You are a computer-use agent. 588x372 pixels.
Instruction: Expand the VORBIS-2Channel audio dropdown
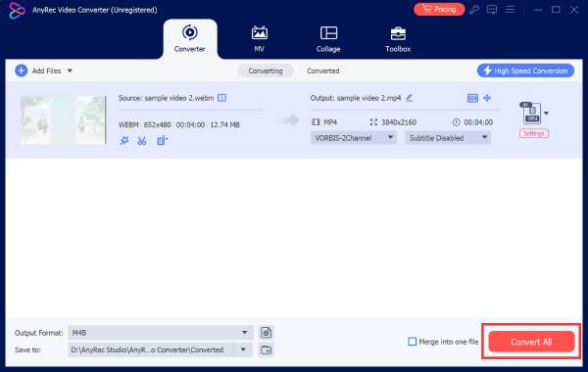353,138
